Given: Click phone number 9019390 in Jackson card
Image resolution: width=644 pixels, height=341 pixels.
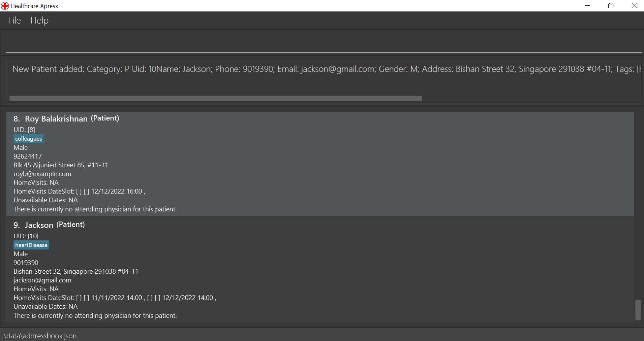Looking at the screenshot, I should (x=26, y=263).
